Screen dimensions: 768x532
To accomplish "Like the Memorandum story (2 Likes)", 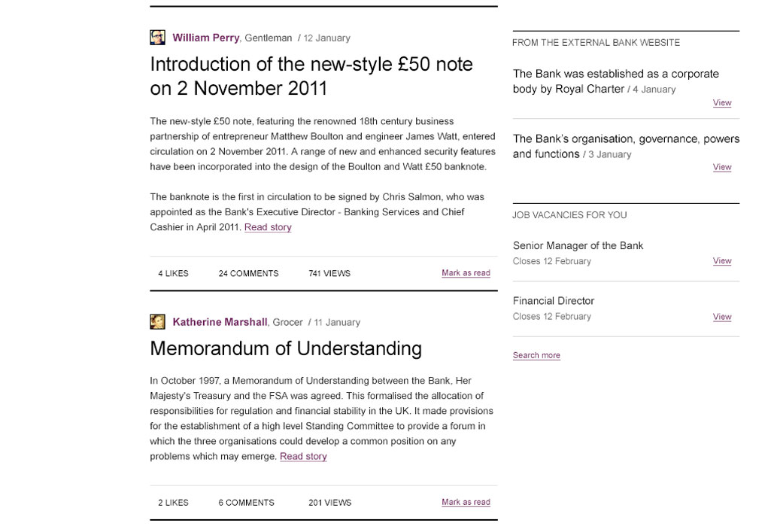I will click(x=173, y=503).
